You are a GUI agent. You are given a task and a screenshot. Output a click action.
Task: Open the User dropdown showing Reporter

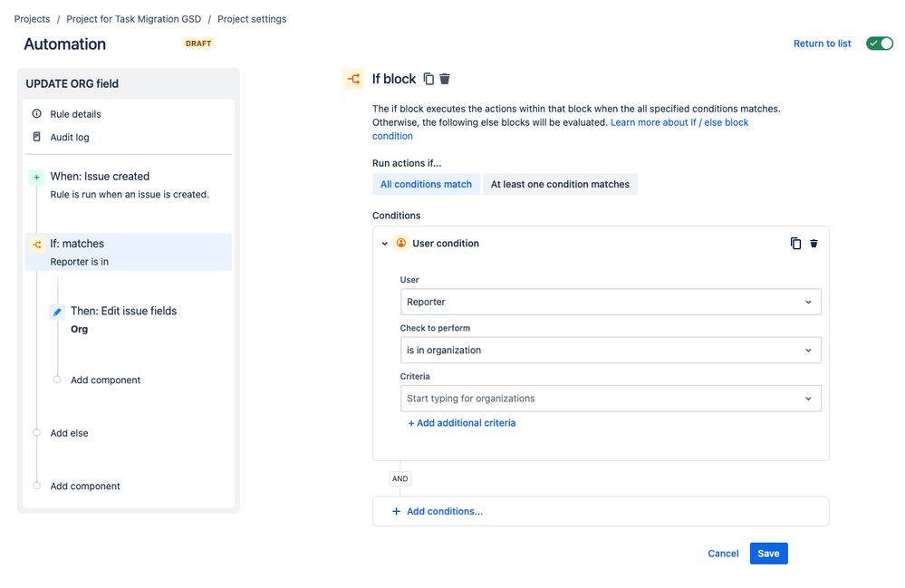(610, 302)
